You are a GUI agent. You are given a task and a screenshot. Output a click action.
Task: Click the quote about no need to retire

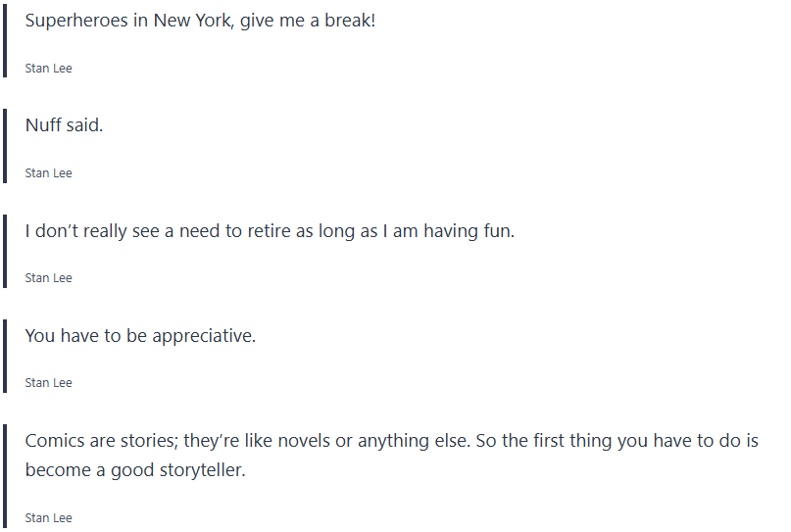[270, 231]
